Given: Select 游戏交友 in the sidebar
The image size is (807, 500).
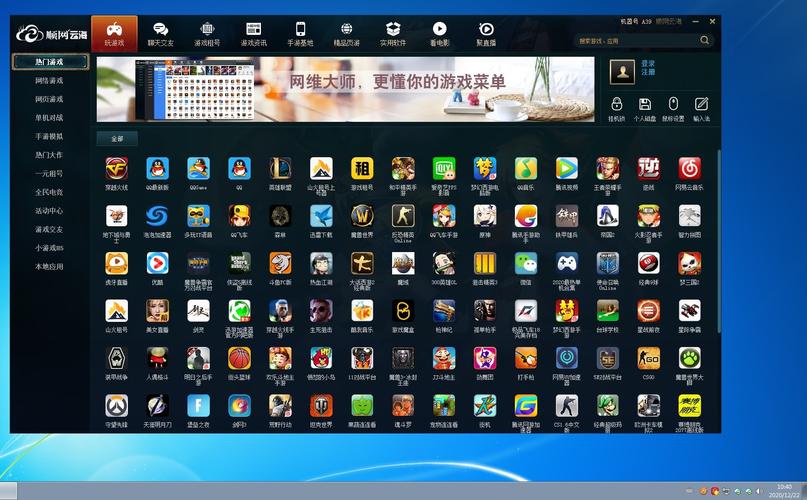Looking at the screenshot, I should tap(49, 229).
